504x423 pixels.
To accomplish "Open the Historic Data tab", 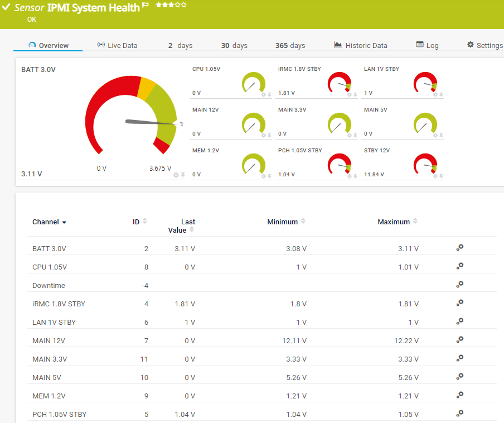I will (x=360, y=45).
